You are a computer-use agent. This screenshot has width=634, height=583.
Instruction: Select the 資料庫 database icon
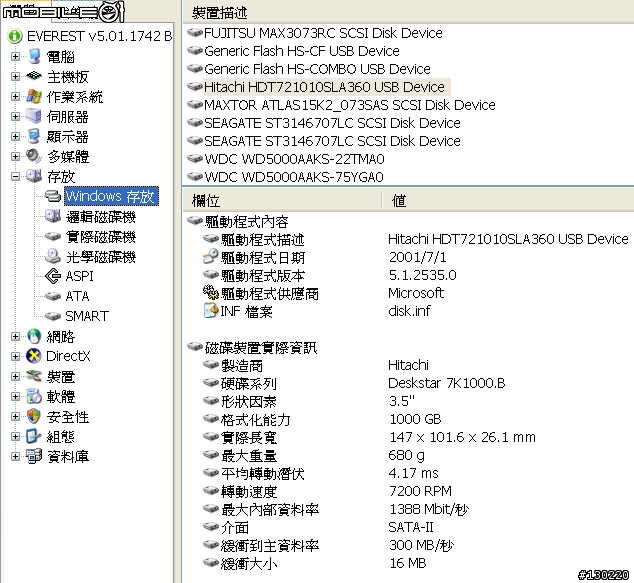pyautogui.click(x=34, y=456)
